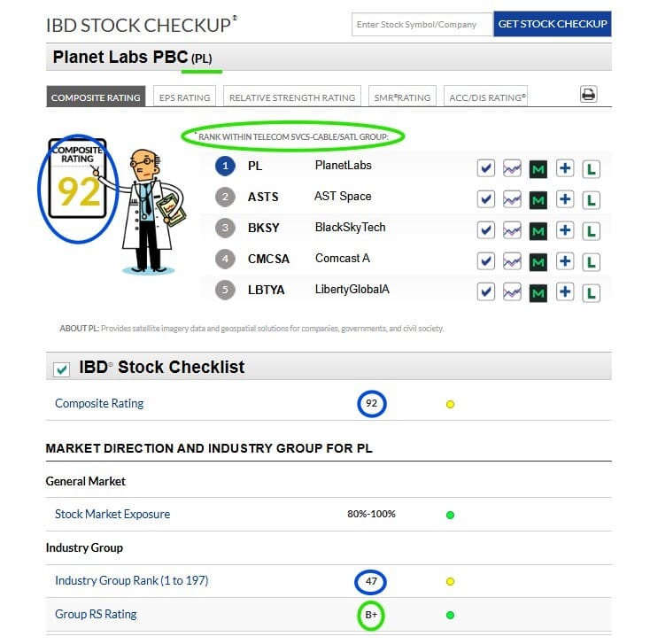Open Industry Group Rank link
This screenshot has width=650, height=644.
131,580
